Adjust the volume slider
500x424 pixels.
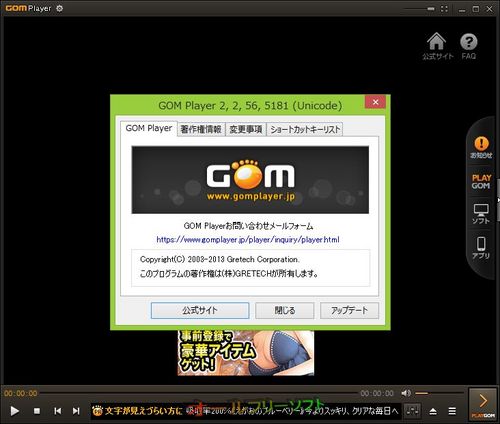pos(439,393)
